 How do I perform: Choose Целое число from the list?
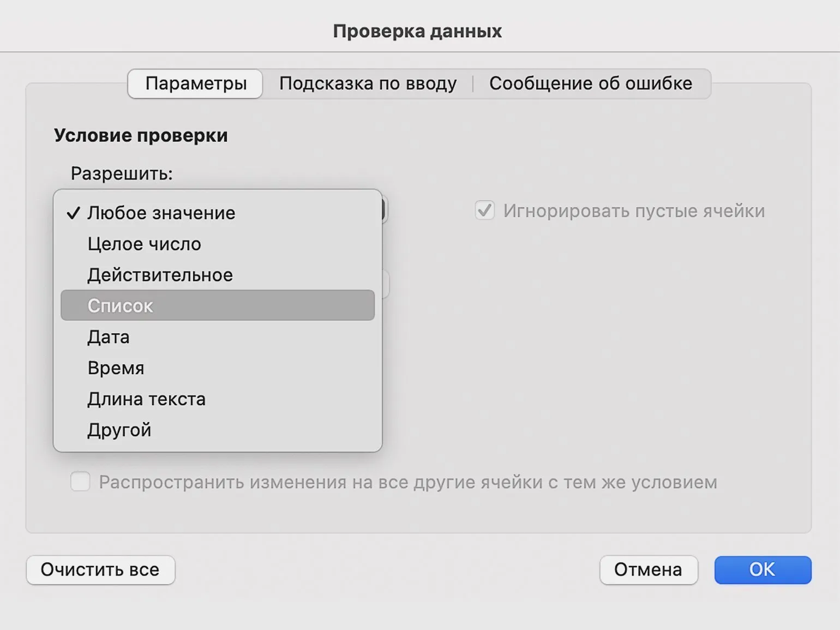(145, 244)
